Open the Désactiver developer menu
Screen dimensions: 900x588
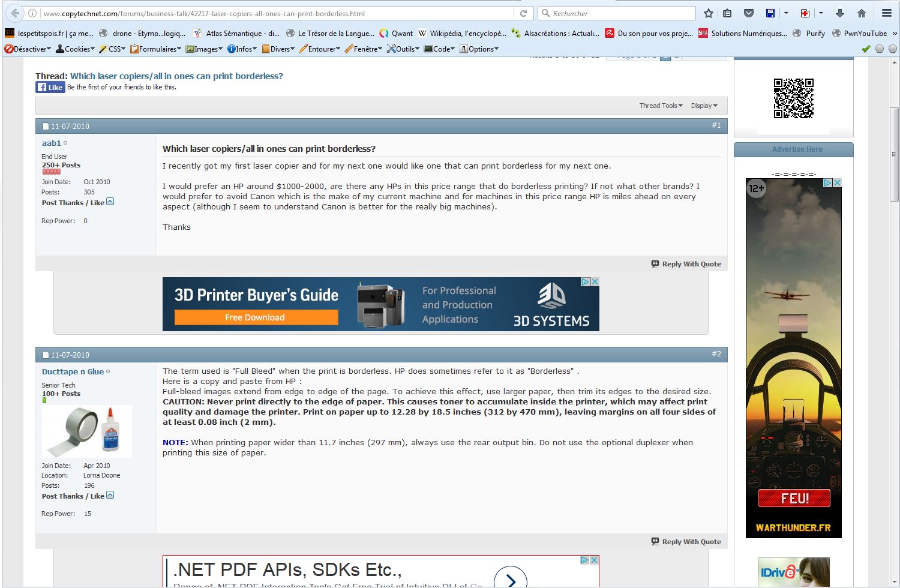click(28, 49)
